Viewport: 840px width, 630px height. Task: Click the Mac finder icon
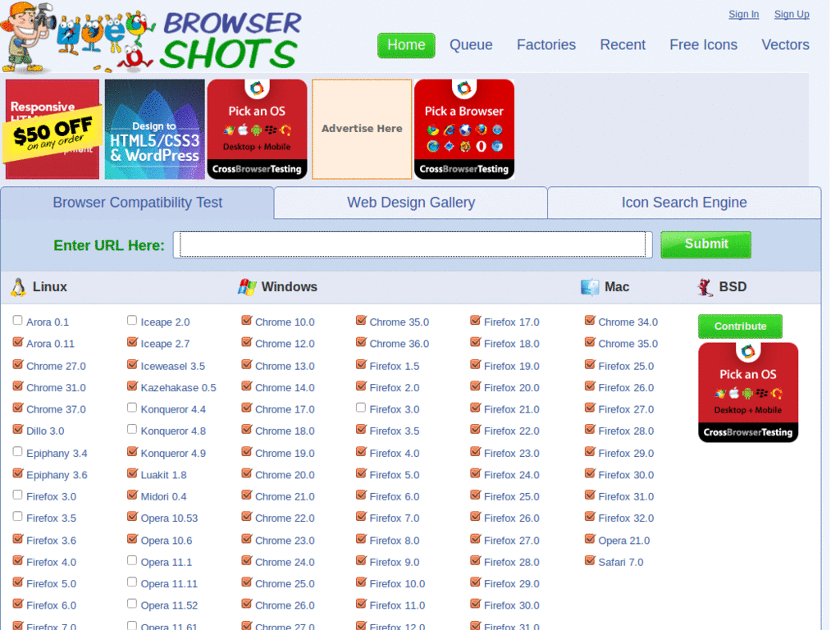[590, 287]
